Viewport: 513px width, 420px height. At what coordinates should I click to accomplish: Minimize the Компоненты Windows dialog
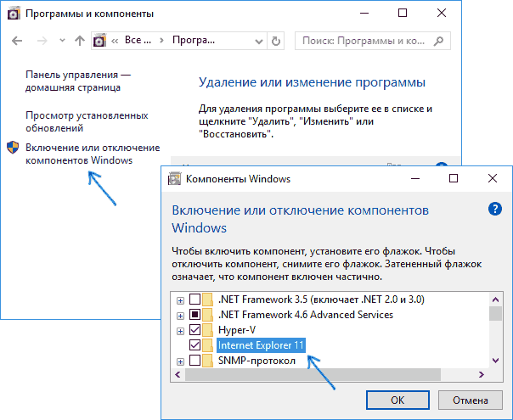click(x=415, y=178)
